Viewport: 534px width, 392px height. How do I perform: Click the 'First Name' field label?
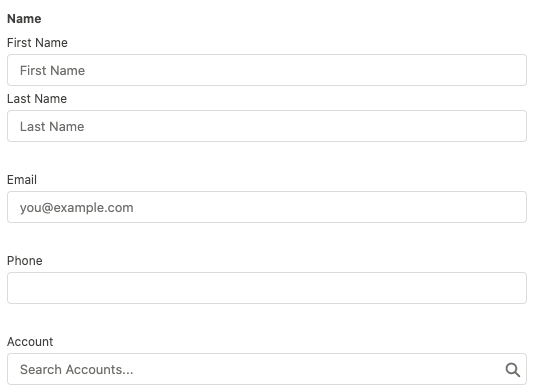[37, 43]
